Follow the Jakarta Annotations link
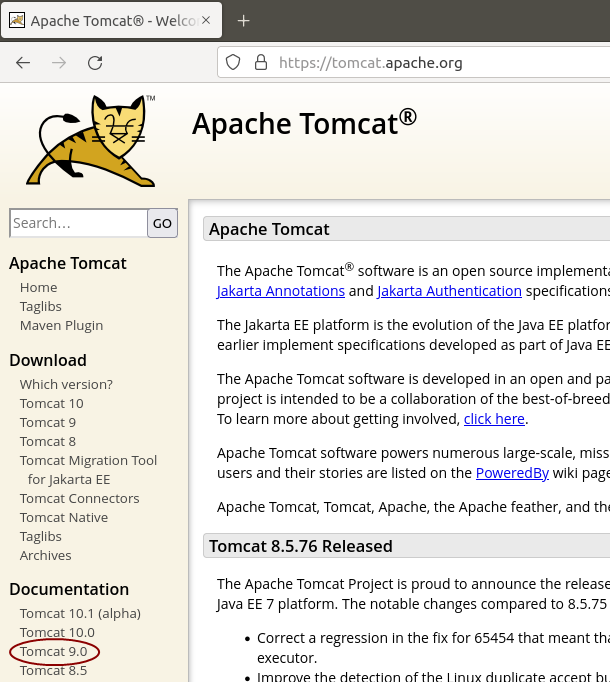This screenshot has height=682, width=610. click(x=281, y=291)
